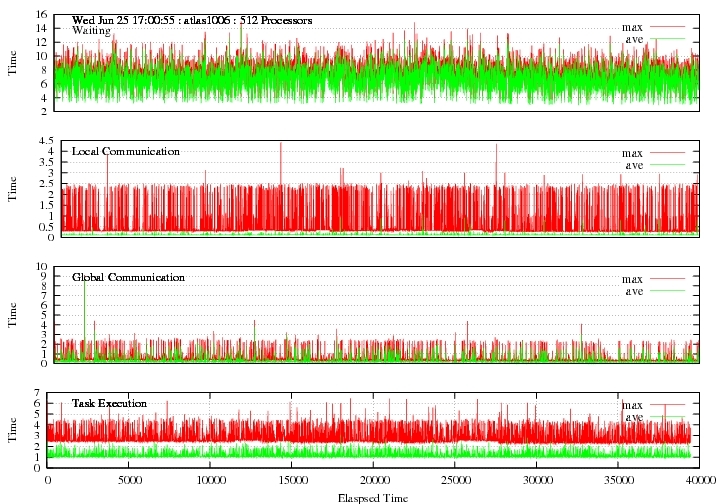Click the plot title 'Wed Jun 25 17:00:55 : atlas1006 : 512 Processors'

192,21
